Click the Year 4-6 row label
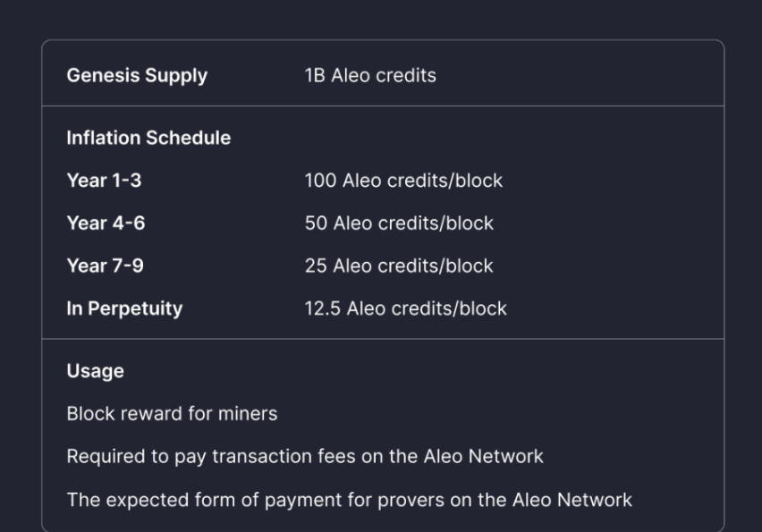Image resolution: width=762 pixels, height=532 pixels. 106,224
